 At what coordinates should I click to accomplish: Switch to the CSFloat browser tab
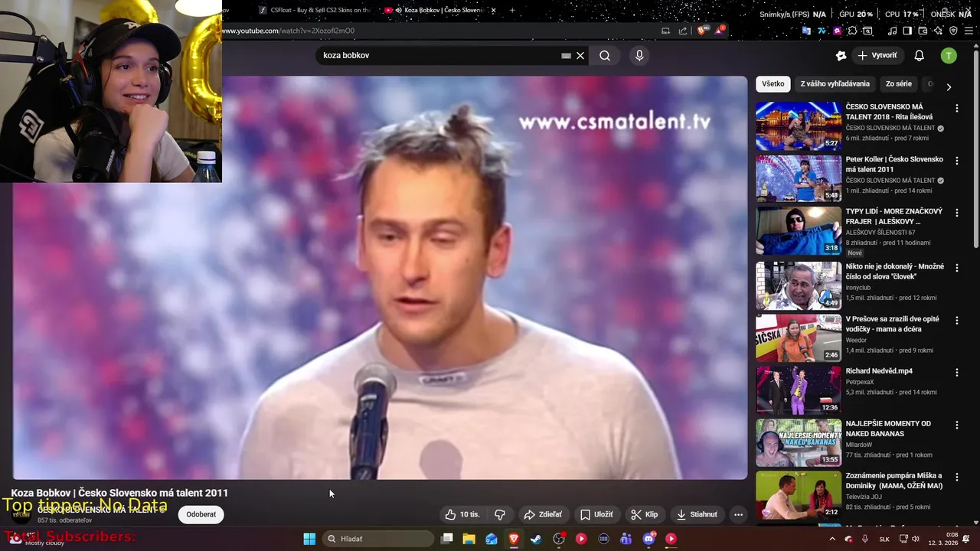(314, 10)
